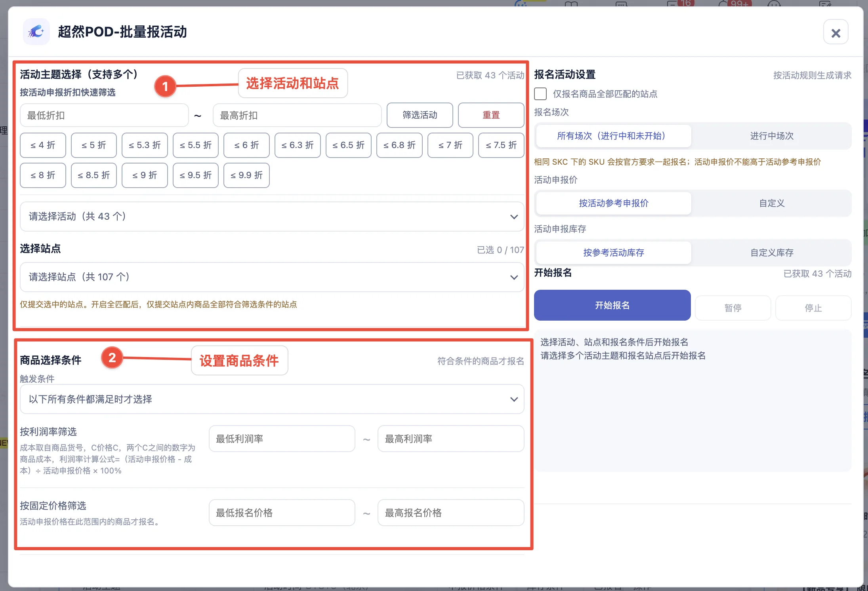This screenshot has height=591, width=868.
Task: Choose 自定义 pricing mode
Action: tap(772, 203)
